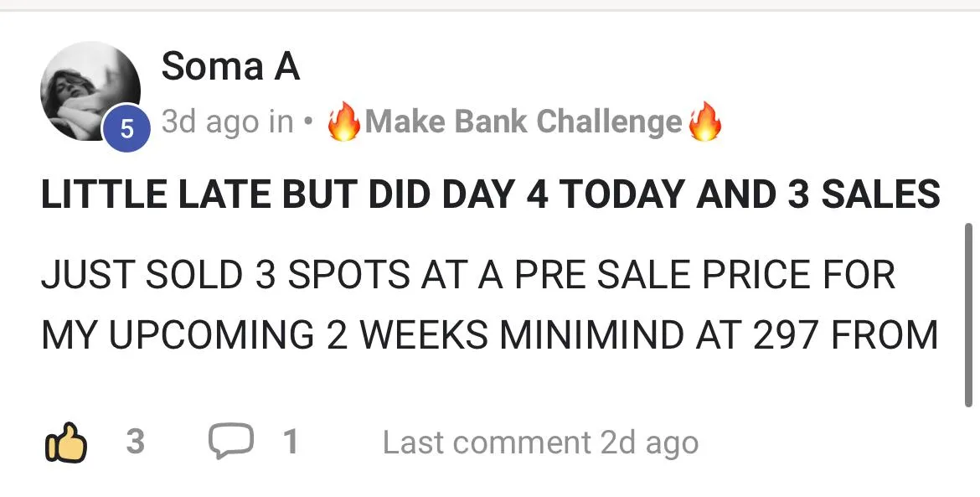Image resolution: width=980 pixels, height=497 pixels.
Task: Jump to Last comment 2d ago
Action: tap(540, 443)
